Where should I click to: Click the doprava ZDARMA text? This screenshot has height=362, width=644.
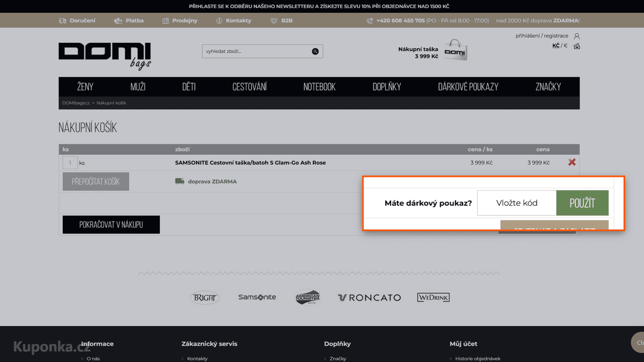(x=212, y=181)
